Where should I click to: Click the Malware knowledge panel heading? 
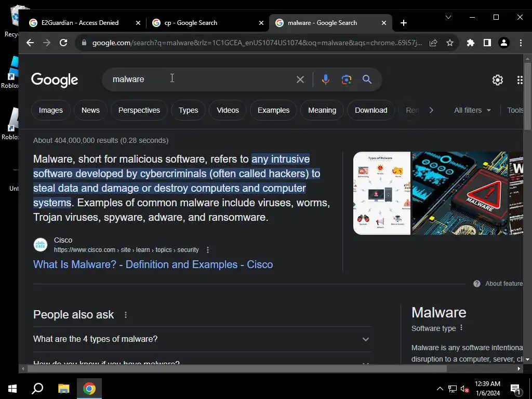coord(438,312)
